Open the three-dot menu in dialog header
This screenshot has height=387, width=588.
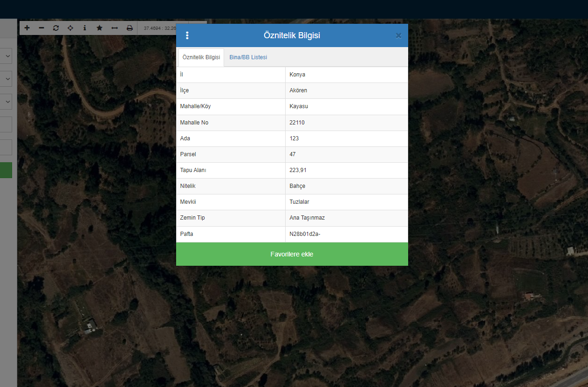(187, 35)
